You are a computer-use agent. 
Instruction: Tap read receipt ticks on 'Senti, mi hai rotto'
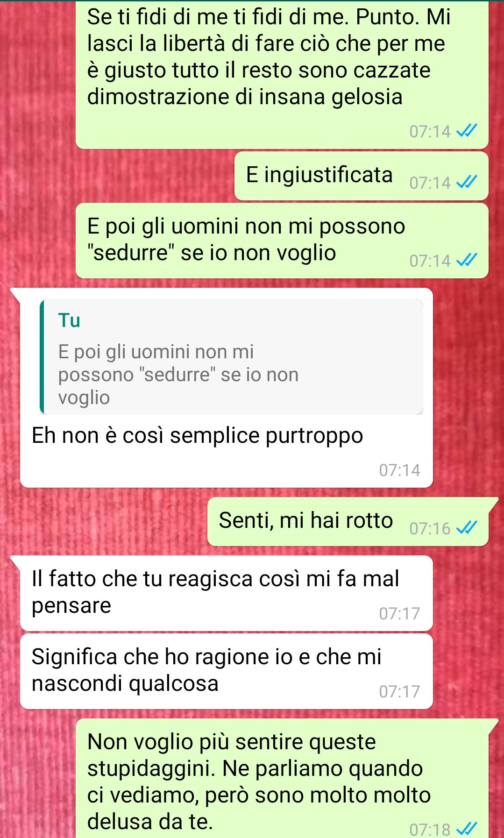coord(466,528)
